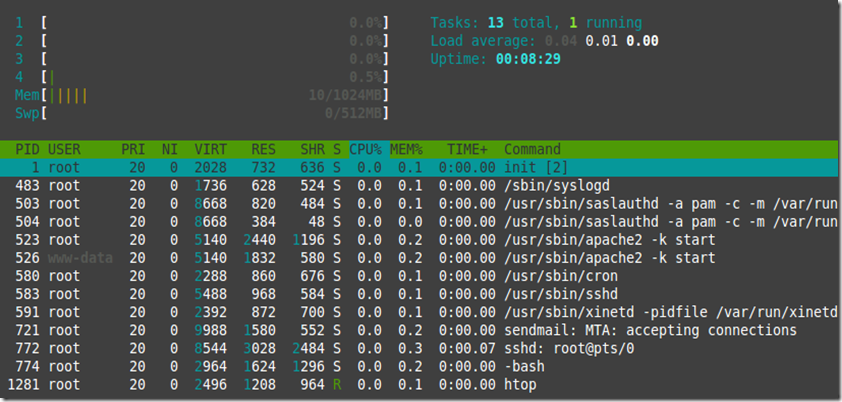
Task: Select saslauthd process with PID 504
Action: point(419,222)
